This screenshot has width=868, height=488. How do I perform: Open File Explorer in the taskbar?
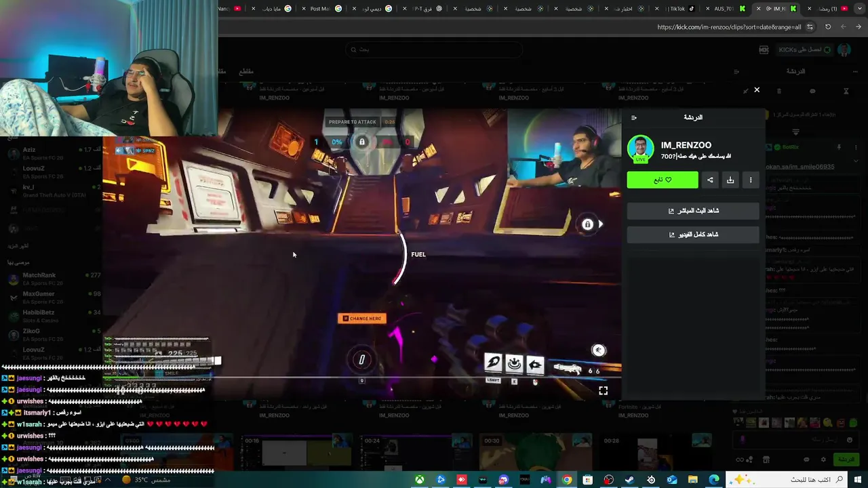point(693,480)
